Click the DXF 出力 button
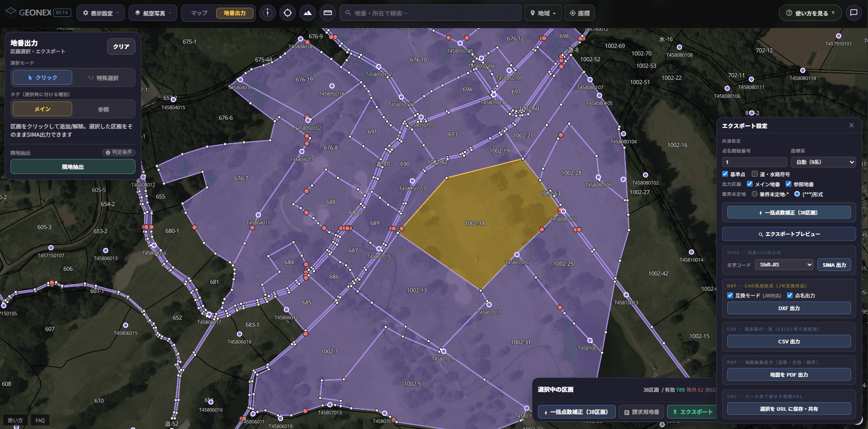 pos(789,308)
